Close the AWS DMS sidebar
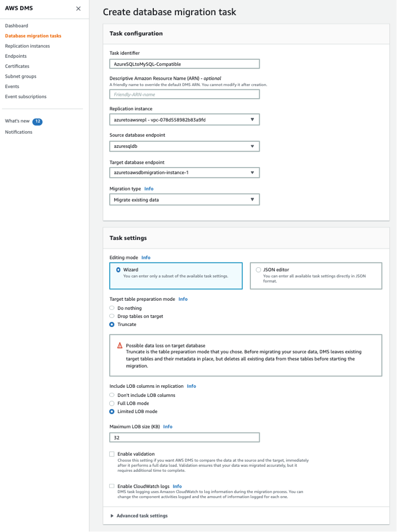Image resolution: width=397 pixels, height=532 pixels. click(x=79, y=8)
